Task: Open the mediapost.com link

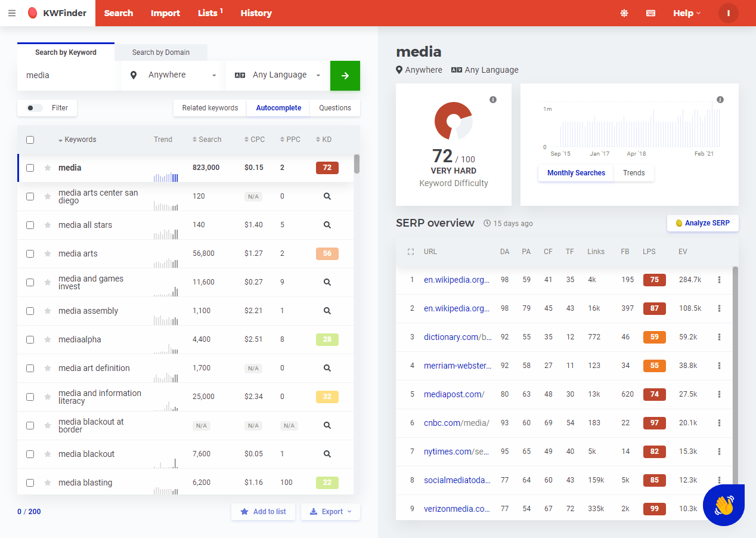Action: 454,394
